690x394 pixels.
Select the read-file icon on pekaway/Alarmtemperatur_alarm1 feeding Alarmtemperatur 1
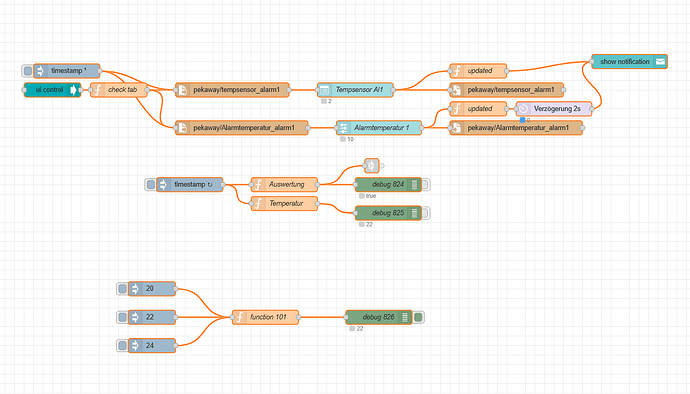(x=183, y=128)
